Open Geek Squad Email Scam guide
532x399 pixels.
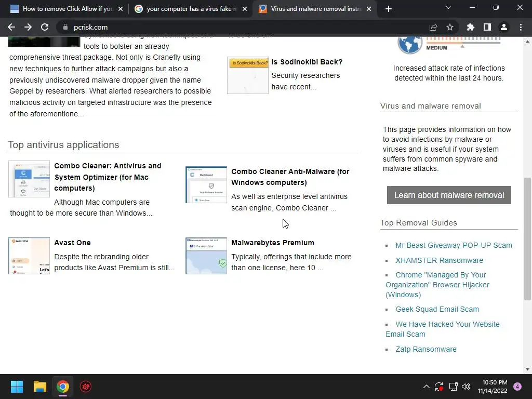pos(437,309)
